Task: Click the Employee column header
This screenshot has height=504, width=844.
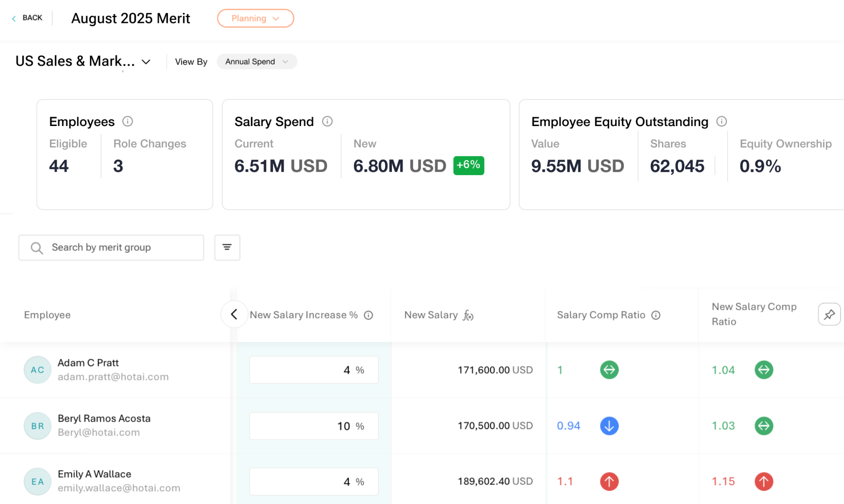Action: (x=47, y=315)
